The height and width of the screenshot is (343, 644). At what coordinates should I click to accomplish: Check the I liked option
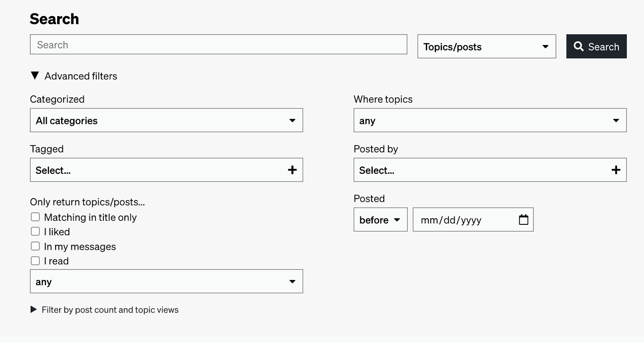tap(35, 232)
